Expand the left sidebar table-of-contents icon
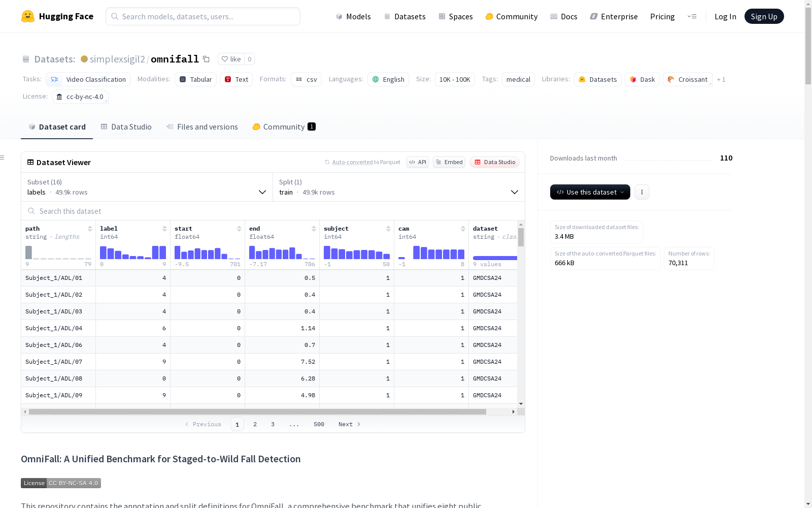The height and width of the screenshot is (508, 812). coord(3,157)
